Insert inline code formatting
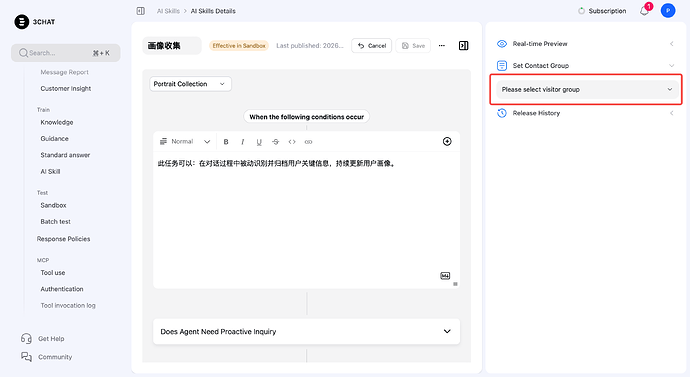 [292, 142]
